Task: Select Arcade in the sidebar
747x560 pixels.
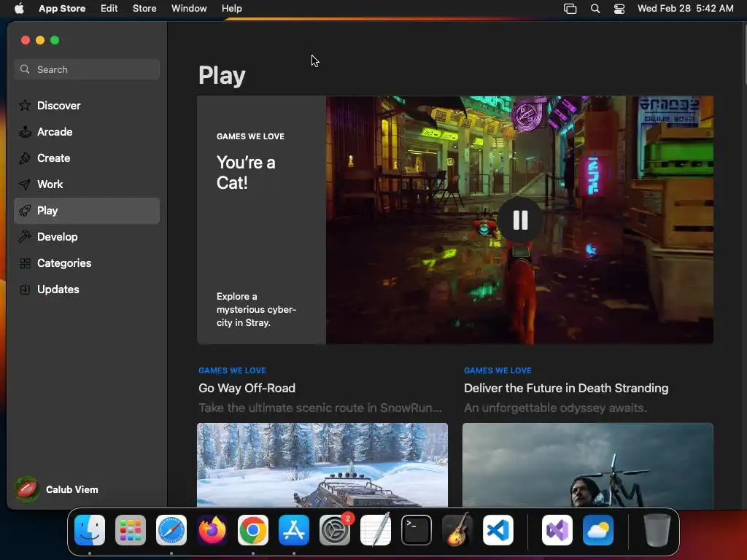Action: pyautogui.click(x=87, y=132)
